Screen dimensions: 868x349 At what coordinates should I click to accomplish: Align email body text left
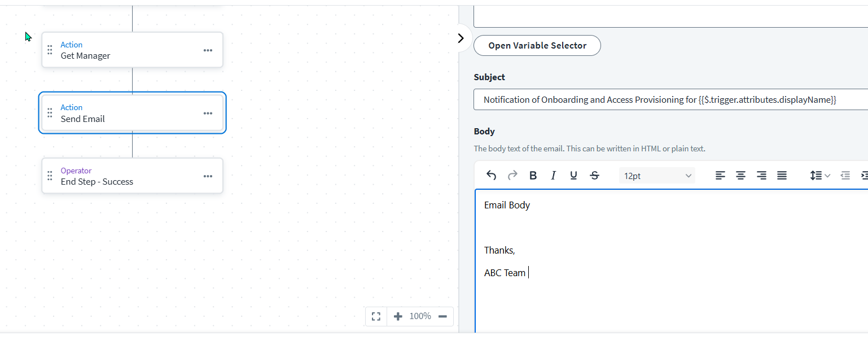[720, 176]
